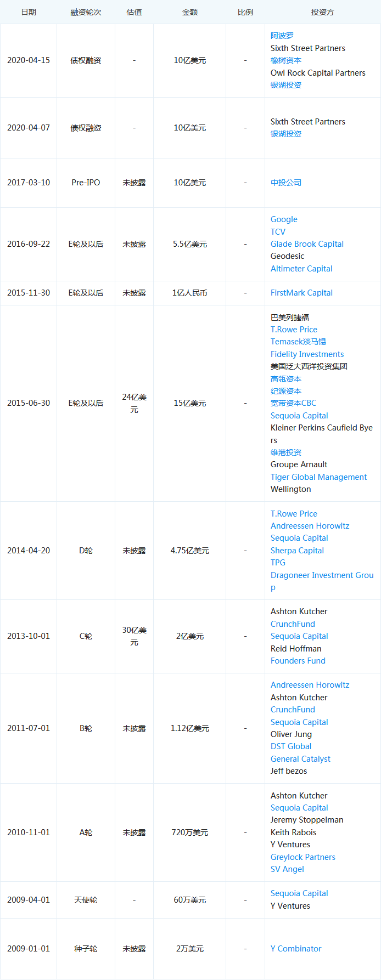The image size is (381, 980).
Task: Click T.Rowe Price in the 2015-06-30 row
Action: pos(294,330)
